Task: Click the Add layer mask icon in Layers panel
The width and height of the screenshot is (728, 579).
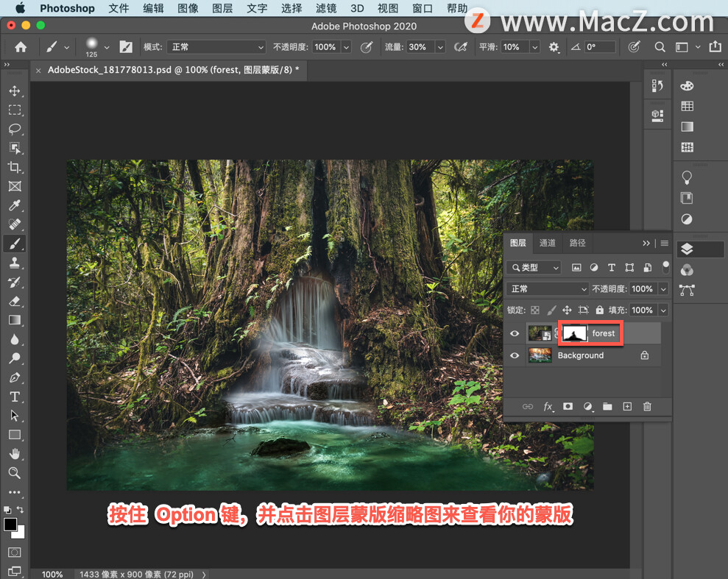Action: point(568,406)
